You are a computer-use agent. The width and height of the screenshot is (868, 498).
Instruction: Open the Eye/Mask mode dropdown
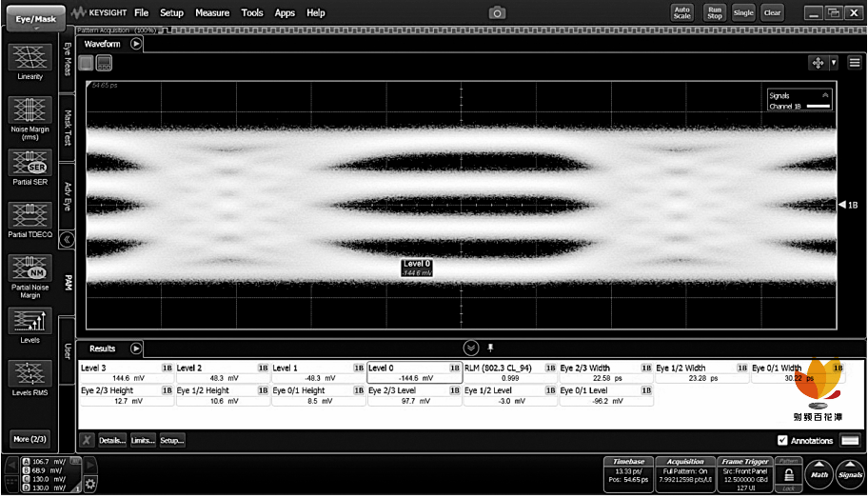pos(30,19)
